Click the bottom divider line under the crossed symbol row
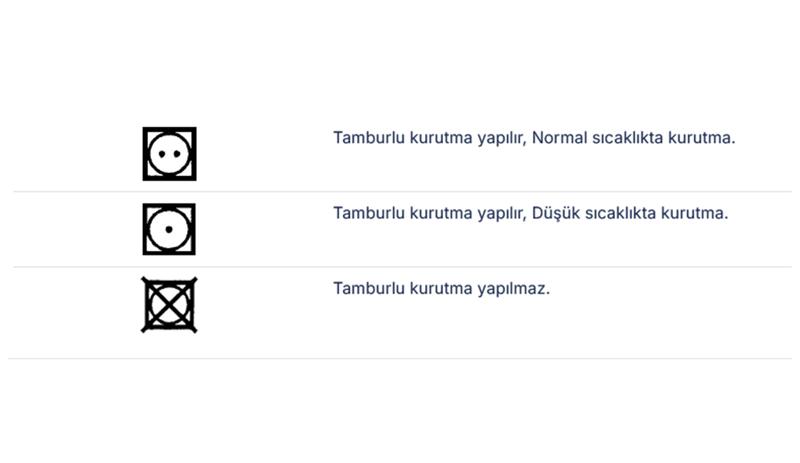800x463 pixels. point(400,358)
